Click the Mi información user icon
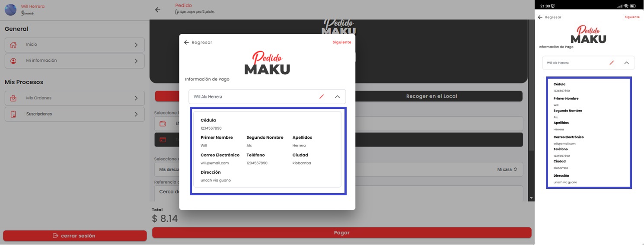The image size is (644, 245). tap(13, 61)
